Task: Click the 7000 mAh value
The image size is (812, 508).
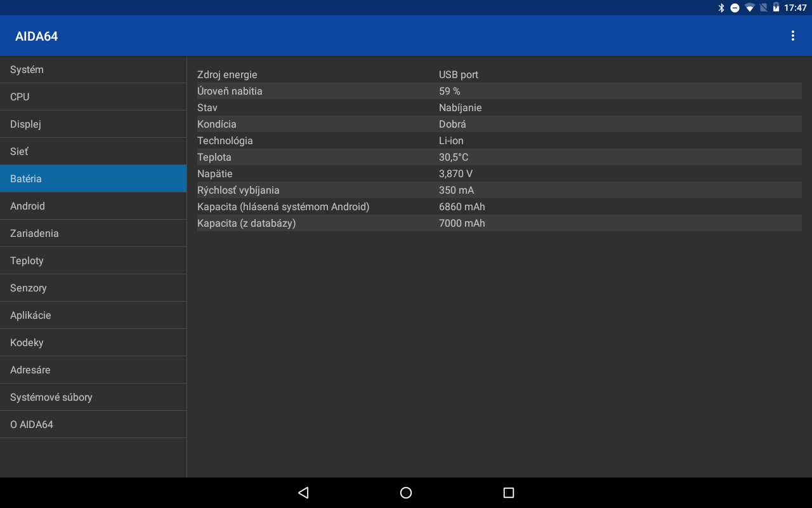Action: [x=462, y=223]
